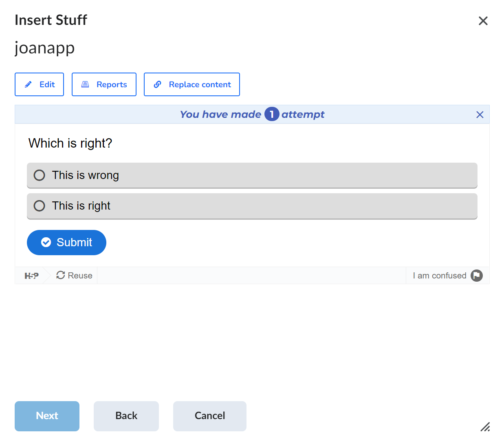Open the Reports button
Screen dimensions: 504x446
[104, 84]
